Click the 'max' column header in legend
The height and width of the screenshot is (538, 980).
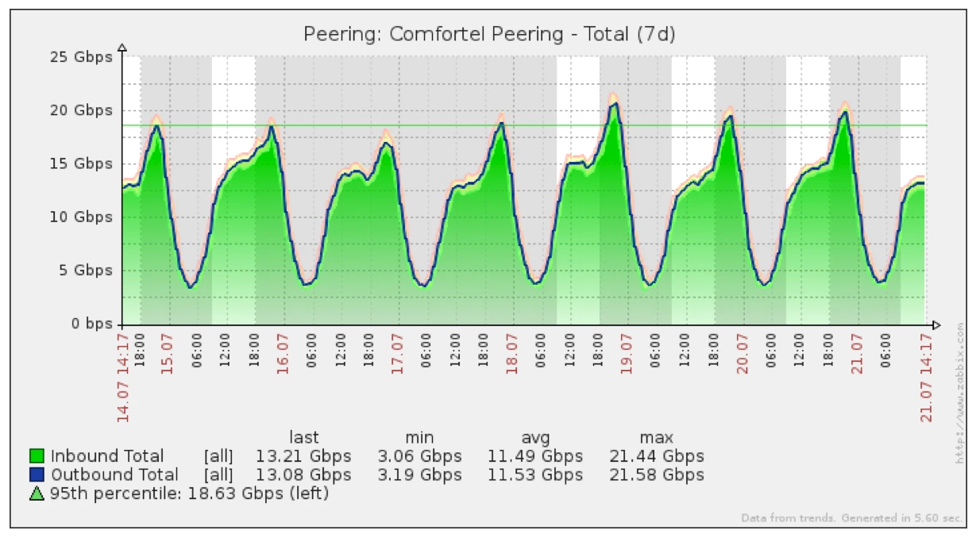click(x=656, y=437)
